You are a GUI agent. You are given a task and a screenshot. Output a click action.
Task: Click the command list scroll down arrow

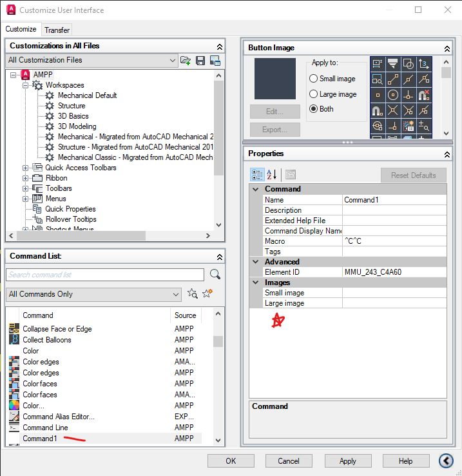pyautogui.click(x=218, y=440)
